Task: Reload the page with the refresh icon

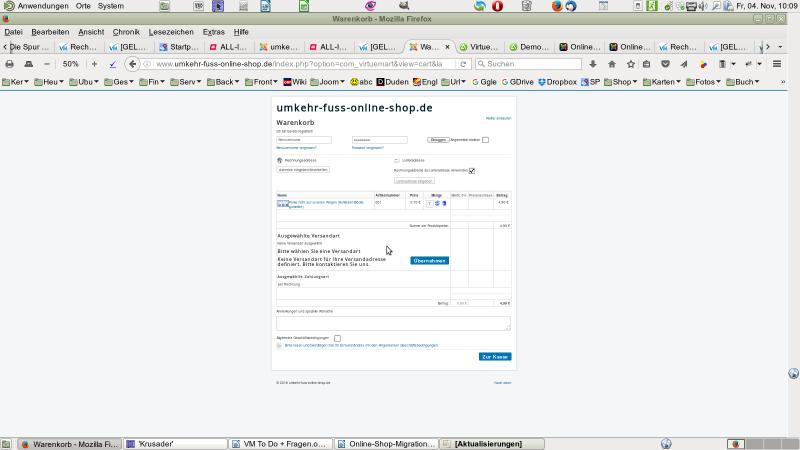Action: [464, 64]
